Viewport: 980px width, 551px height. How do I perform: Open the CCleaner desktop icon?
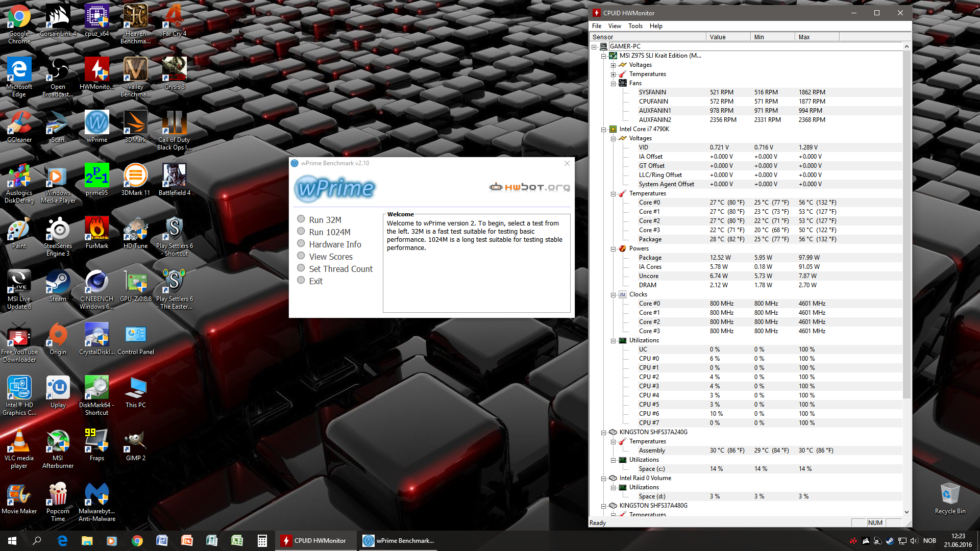(x=19, y=127)
